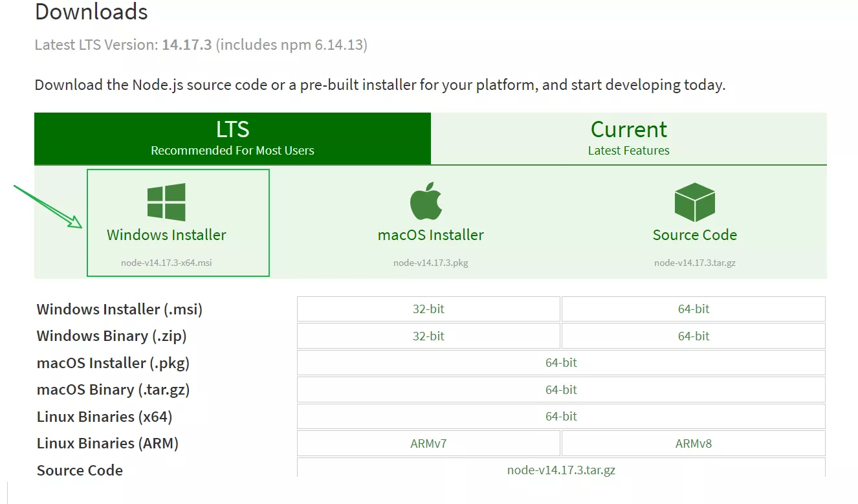Switch to the Current tab
The width and height of the screenshot is (858, 504).
628,137
